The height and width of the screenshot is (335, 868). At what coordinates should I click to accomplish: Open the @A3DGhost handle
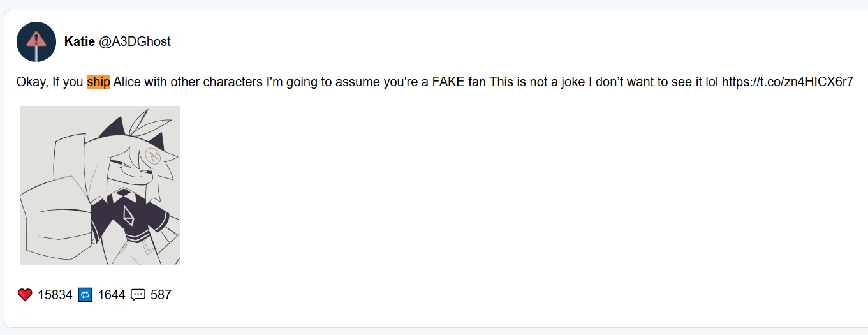tap(135, 41)
